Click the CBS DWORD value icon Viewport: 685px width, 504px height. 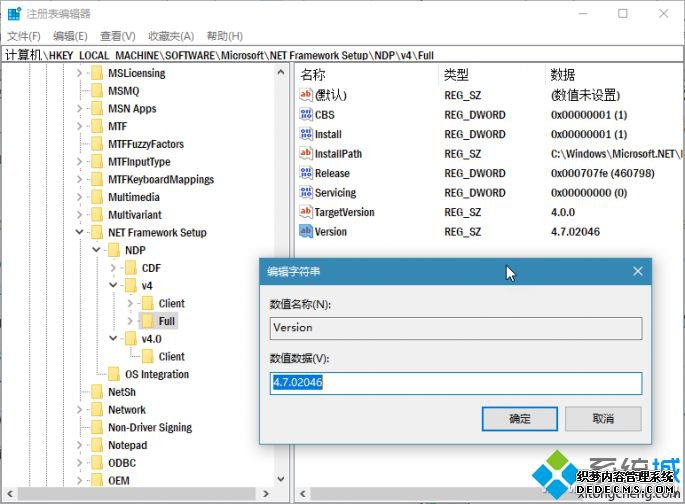(x=305, y=114)
